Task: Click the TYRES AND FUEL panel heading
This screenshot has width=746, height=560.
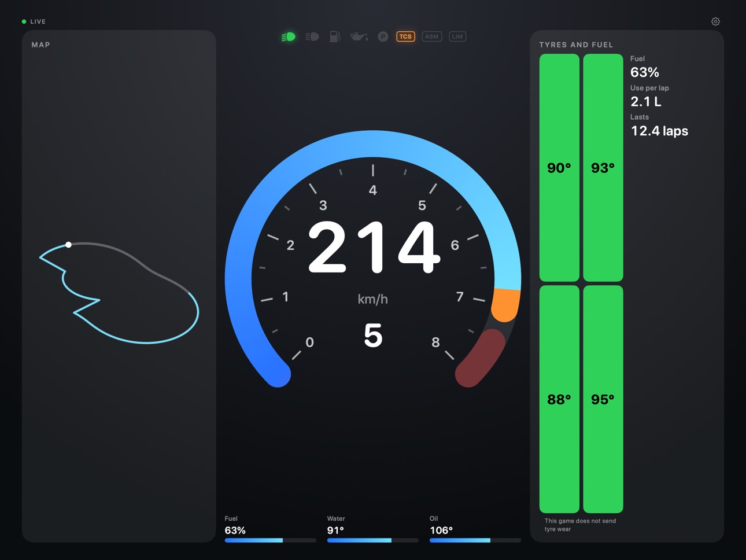Action: (576, 45)
